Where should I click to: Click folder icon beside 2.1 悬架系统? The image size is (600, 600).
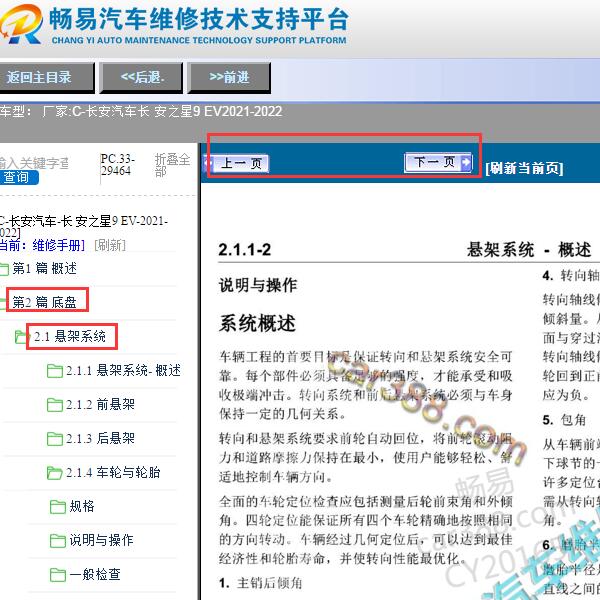click(x=22, y=337)
